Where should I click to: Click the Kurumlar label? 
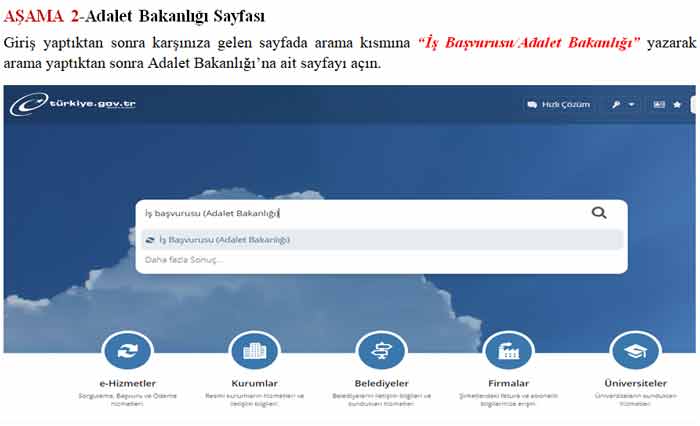click(254, 383)
